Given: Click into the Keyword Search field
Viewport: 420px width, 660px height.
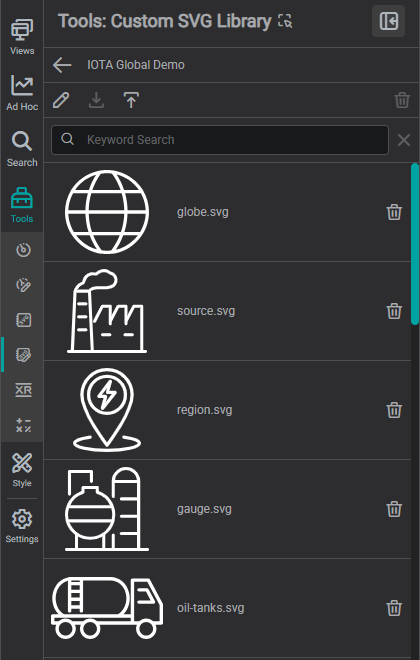Looking at the screenshot, I should pos(220,140).
